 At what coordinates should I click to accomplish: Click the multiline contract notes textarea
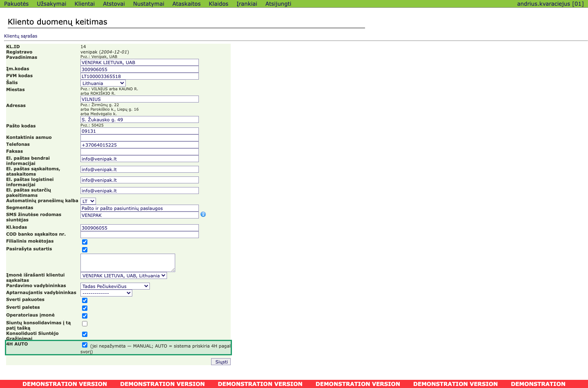[x=128, y=263]
